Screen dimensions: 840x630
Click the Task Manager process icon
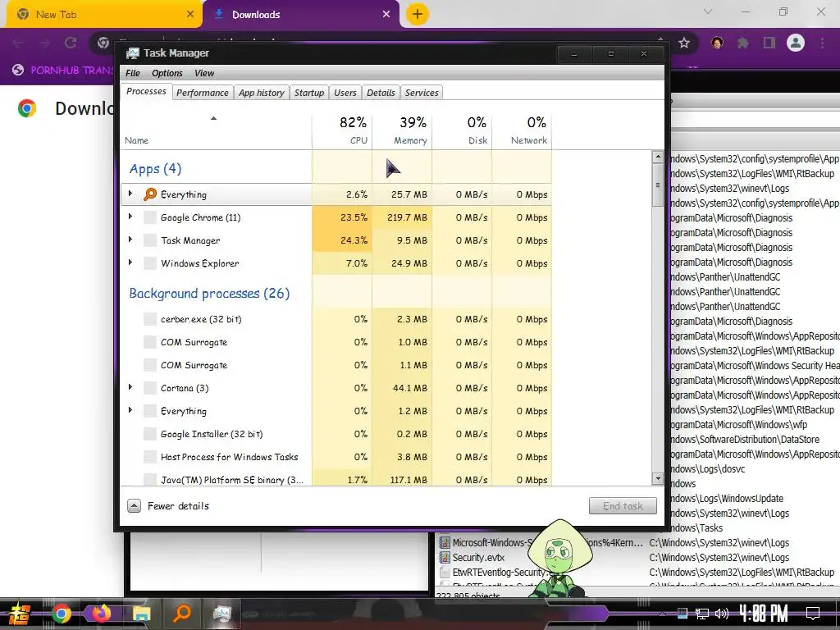point(150,240)
